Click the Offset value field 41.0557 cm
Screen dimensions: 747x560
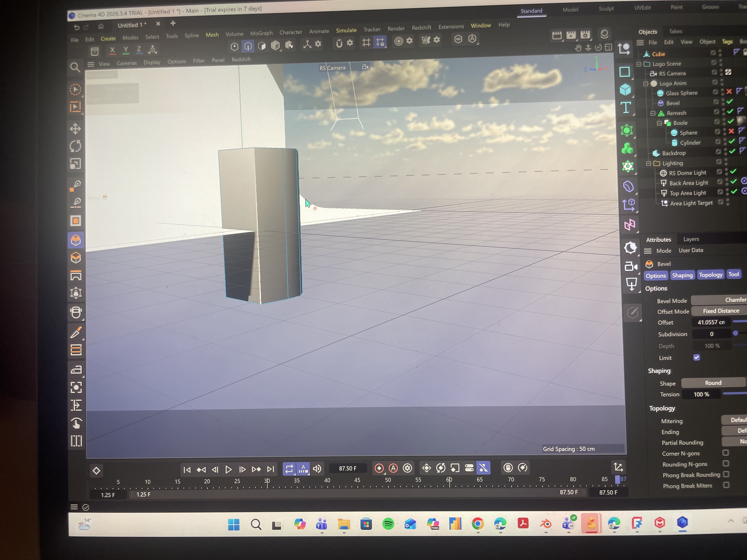pos(711,322)
